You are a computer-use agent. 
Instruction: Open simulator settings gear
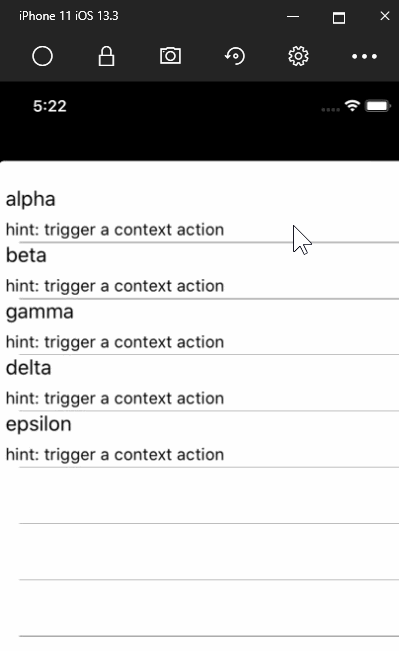(299, 56)
